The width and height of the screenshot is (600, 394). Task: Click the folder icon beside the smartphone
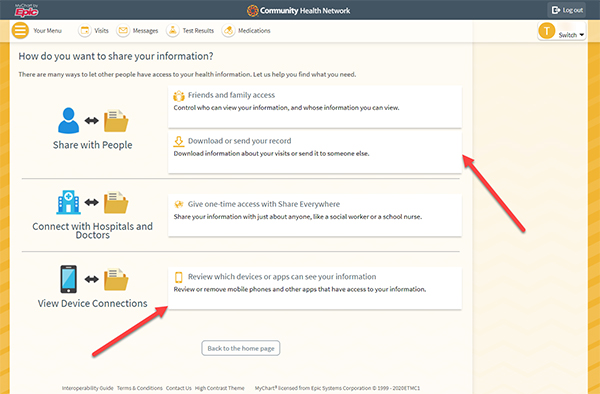116,279
